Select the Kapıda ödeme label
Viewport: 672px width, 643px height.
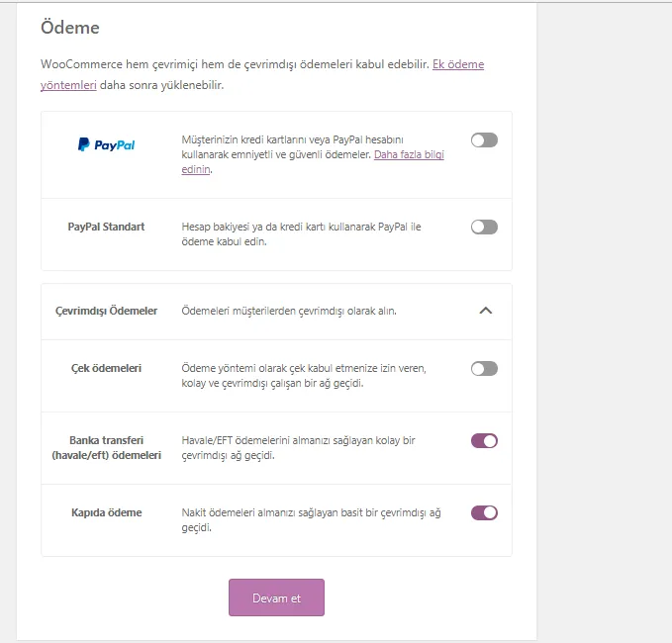pos(106,512)
